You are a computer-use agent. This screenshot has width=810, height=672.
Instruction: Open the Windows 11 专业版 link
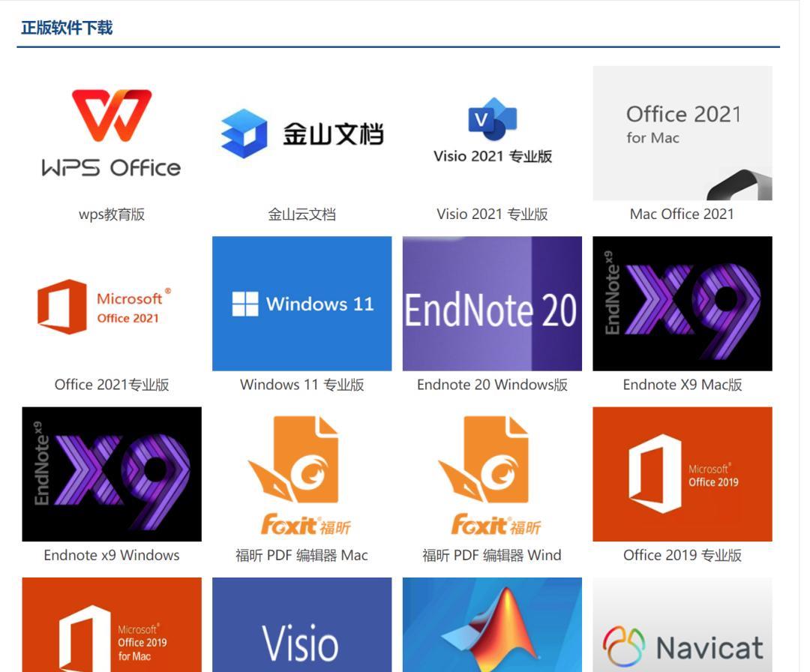click(302, 385)
